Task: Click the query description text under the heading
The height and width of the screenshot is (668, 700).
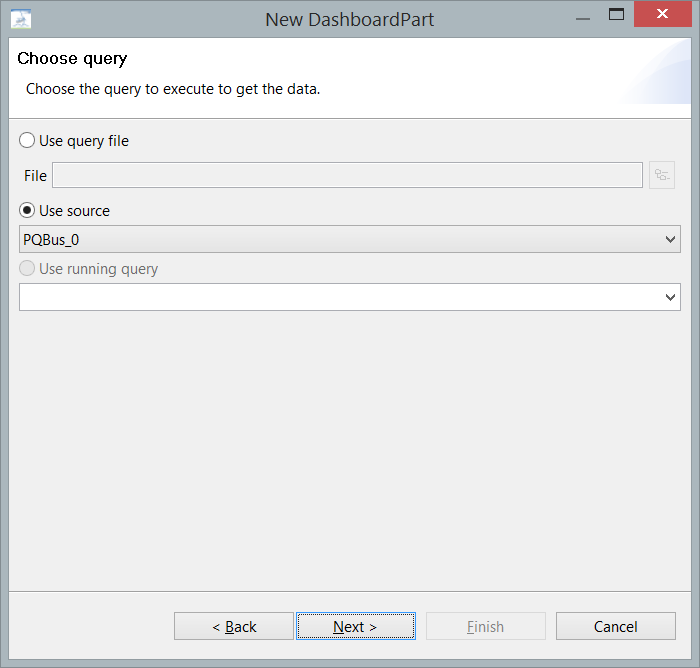Action: 172,89
